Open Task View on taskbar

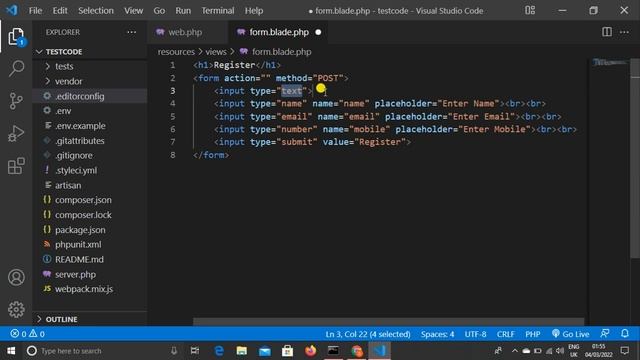195,351
